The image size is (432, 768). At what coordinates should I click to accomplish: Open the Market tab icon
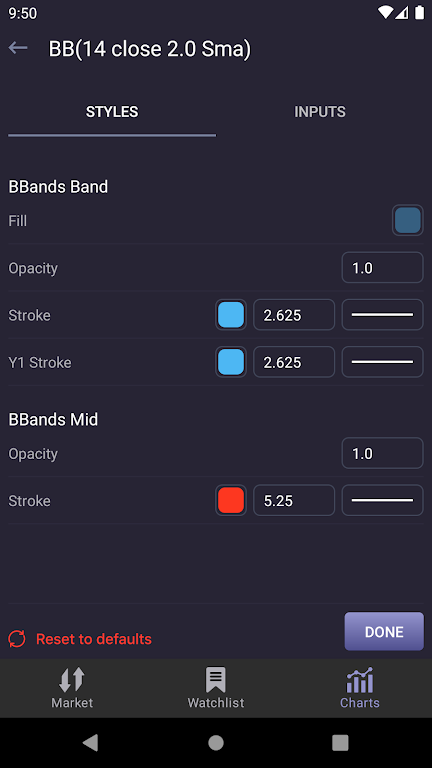click(x=72, y=679)
